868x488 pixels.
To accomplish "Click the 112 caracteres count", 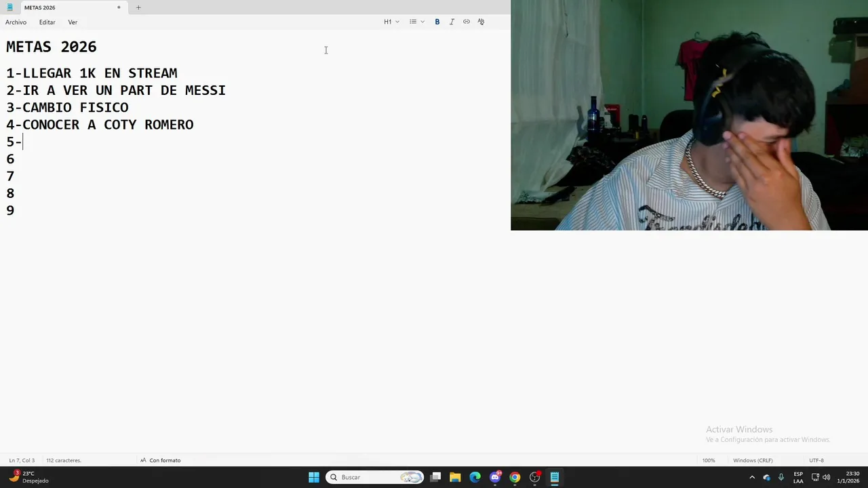I will (64, 460).
